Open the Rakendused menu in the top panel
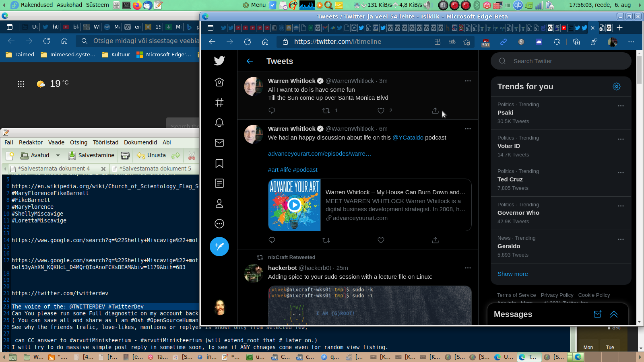This screenshot has height=362, width=644. click(x=37, y=5)
